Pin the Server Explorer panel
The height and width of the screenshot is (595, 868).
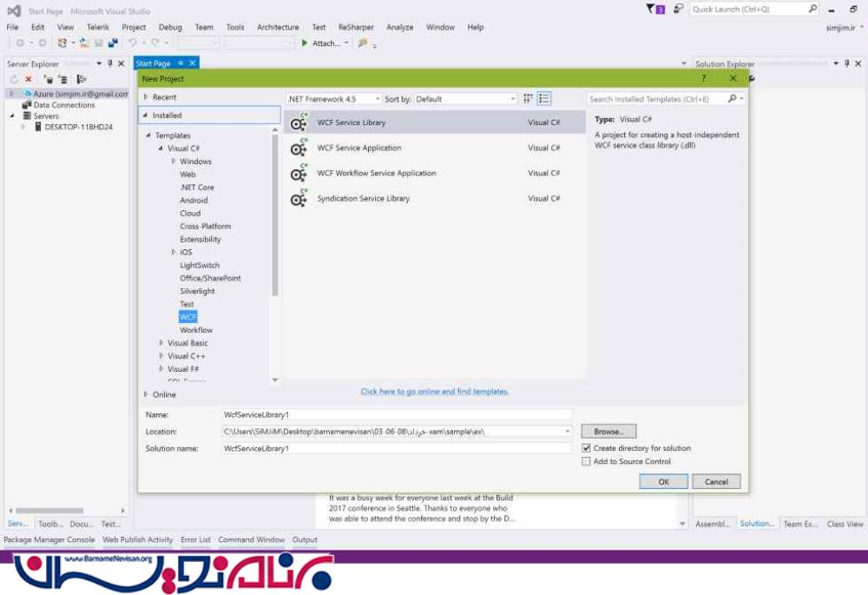109,63
